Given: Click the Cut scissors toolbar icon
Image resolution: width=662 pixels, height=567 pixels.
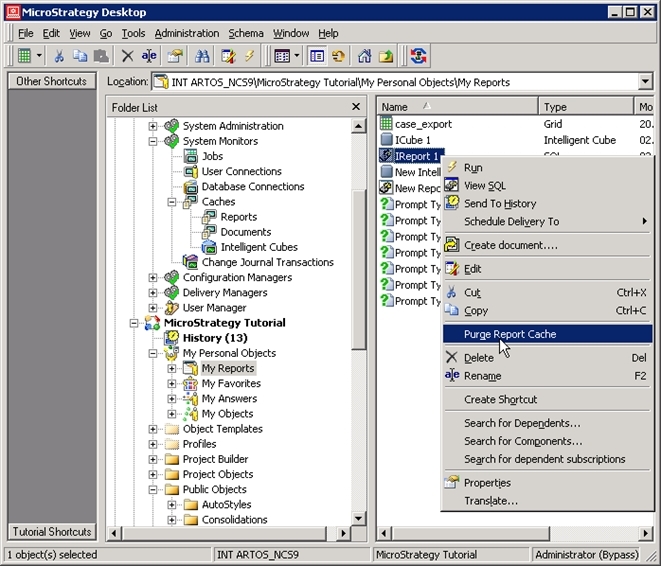Looking at the screenshot, I should [59, 55].
